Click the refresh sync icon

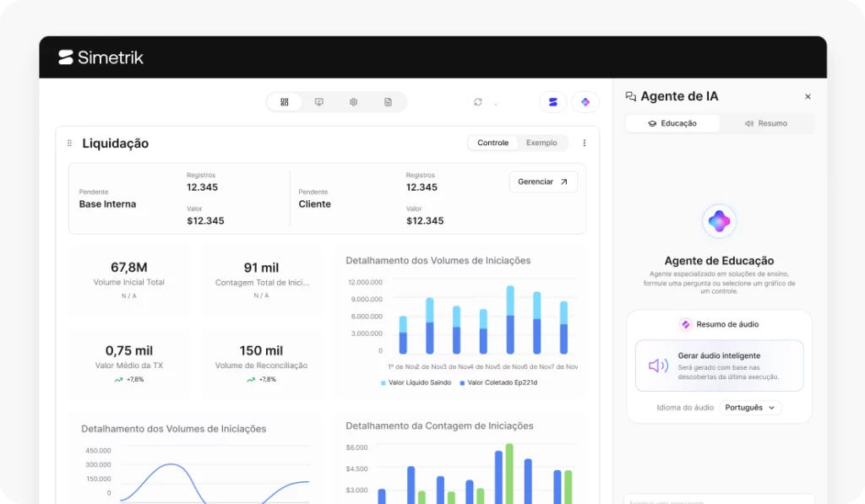pyautogui.click(x=478, y=102)
